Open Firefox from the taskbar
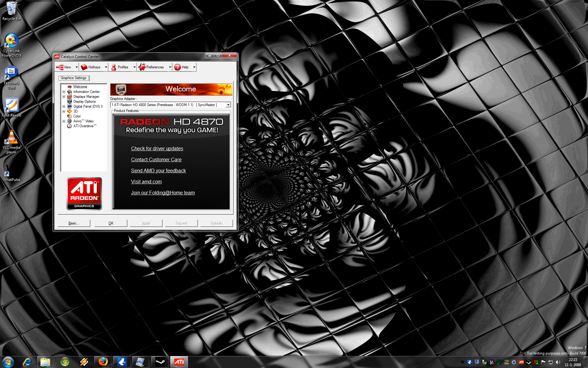 click(x=103, y=362)
